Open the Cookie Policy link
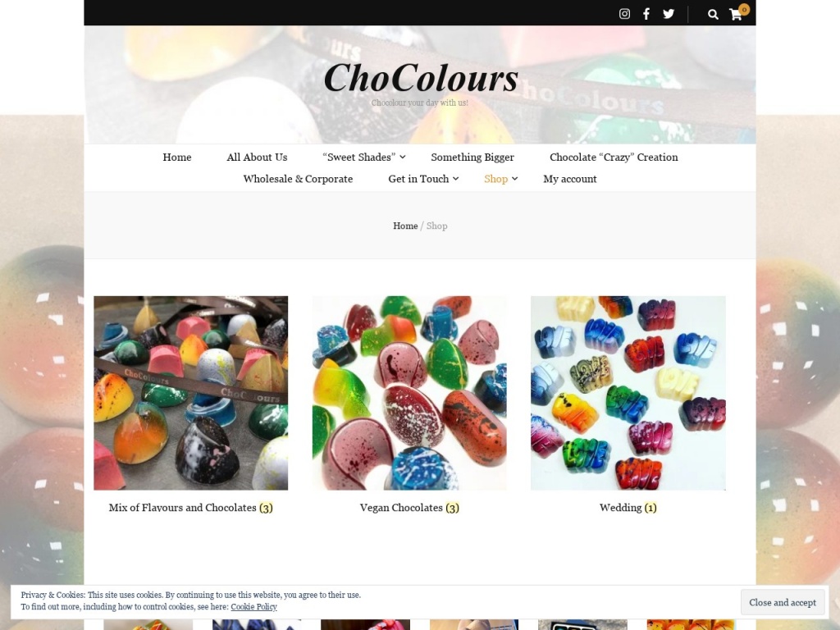Viewport: 840px width, 630px height. pos(253,607)
